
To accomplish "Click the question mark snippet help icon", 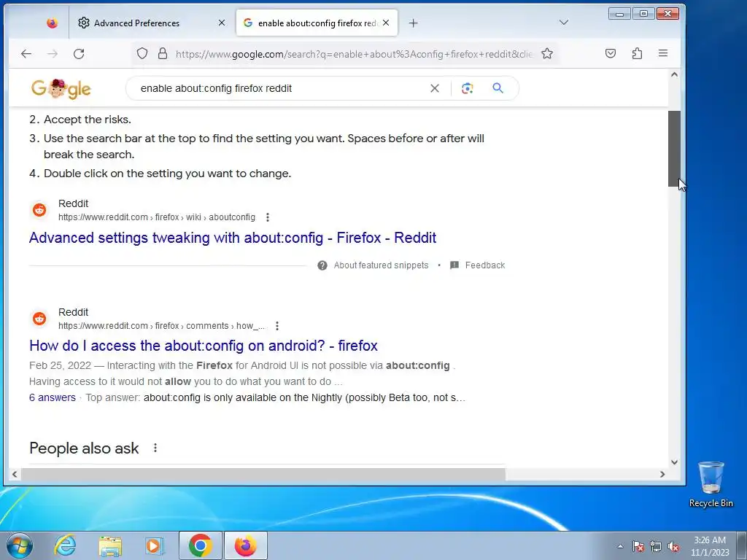I will [x=322, y=265].
